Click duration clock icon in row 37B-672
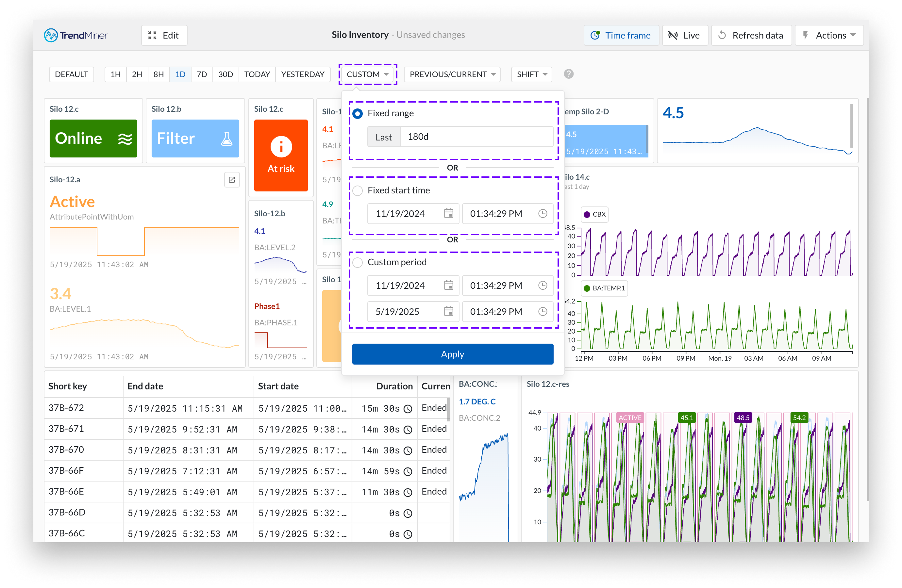The width and height of the screenshot is (902, 588). pos(408,409)
